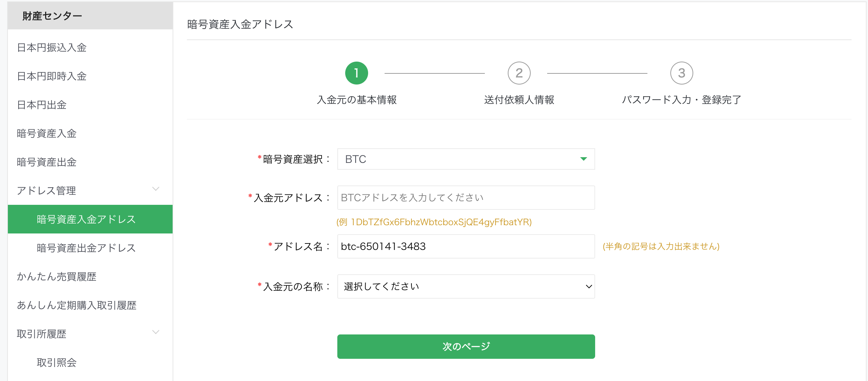The height and width of the screenshot is (381, 868).
Task: Click step 3 circle パスワード入力
Action: [x=681, y=73]
